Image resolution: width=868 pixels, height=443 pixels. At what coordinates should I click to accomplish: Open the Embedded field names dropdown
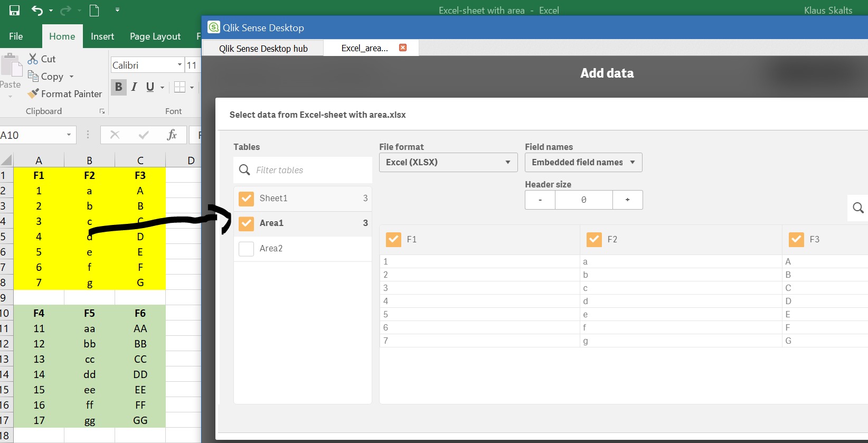click(583, 162)
